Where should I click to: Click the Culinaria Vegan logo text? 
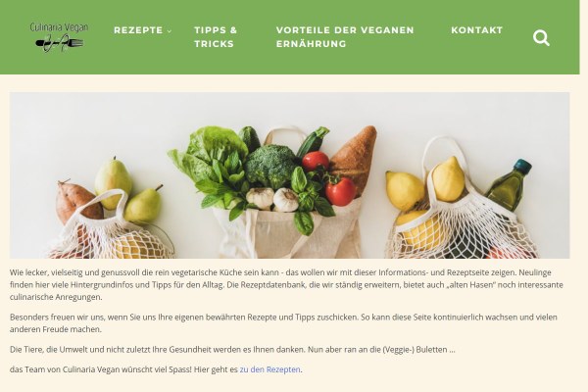click(x=59, y=27)
